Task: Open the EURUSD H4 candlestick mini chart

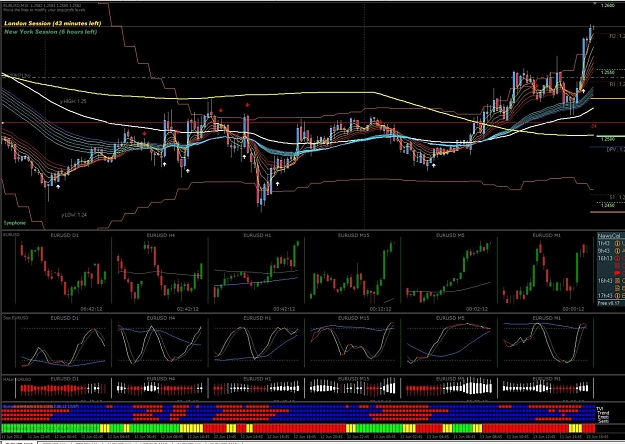Action: click(x=160, y=272)
